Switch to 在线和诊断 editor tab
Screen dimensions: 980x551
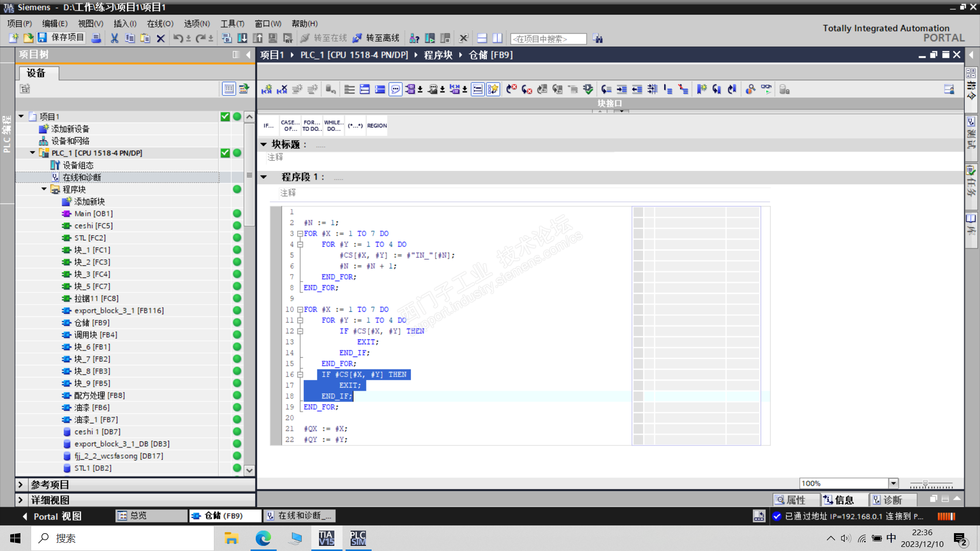click(300, 516)
